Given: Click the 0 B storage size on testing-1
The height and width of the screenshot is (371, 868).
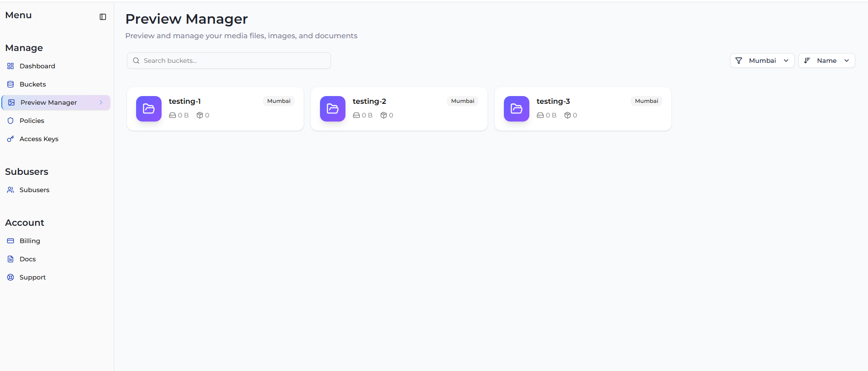Looking at the screenshot, I should [179, 115].
